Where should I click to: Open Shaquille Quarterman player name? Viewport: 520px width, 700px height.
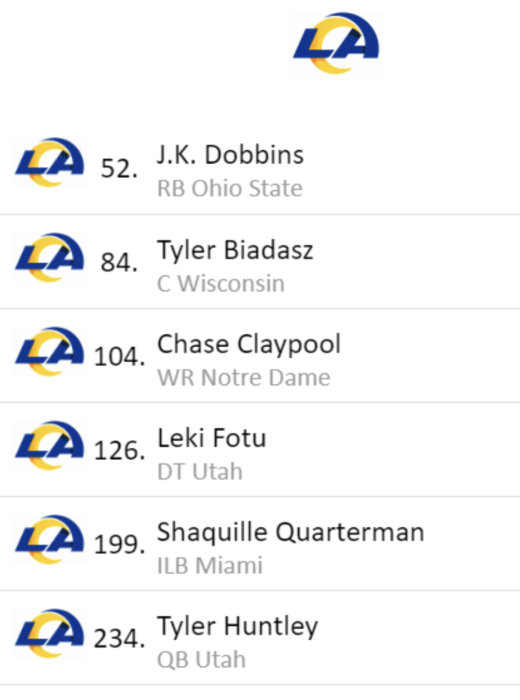point(291,532)
